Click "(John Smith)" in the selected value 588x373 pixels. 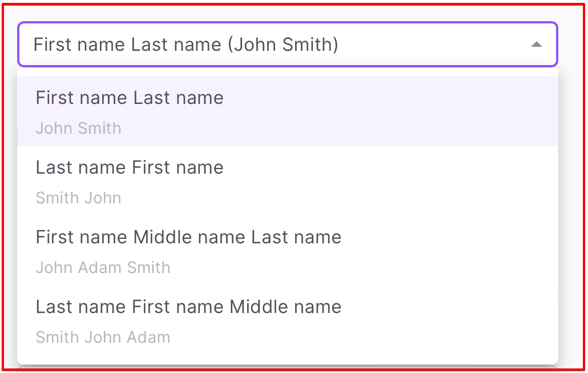tap(283, 45)
